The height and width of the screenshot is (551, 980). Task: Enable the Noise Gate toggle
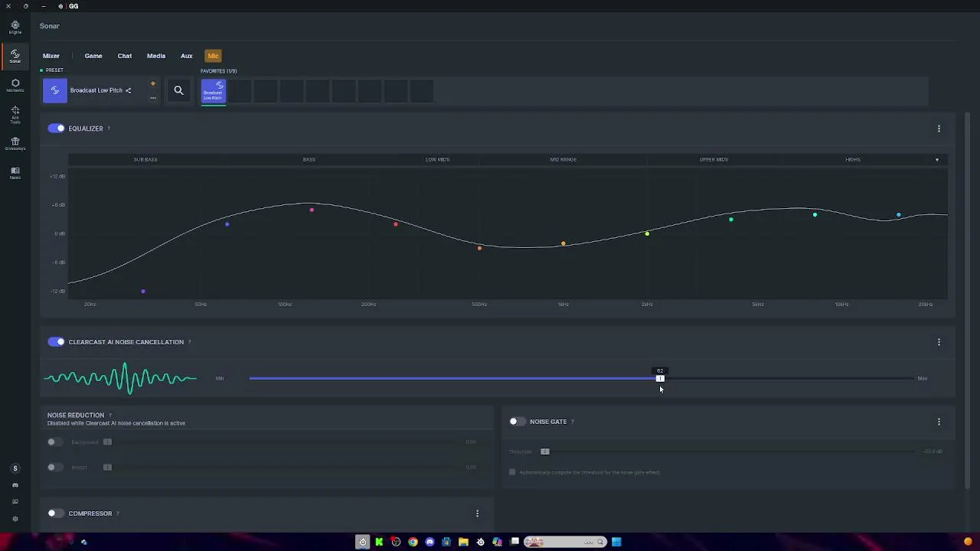pyautogui.click(x=518, y=422)
